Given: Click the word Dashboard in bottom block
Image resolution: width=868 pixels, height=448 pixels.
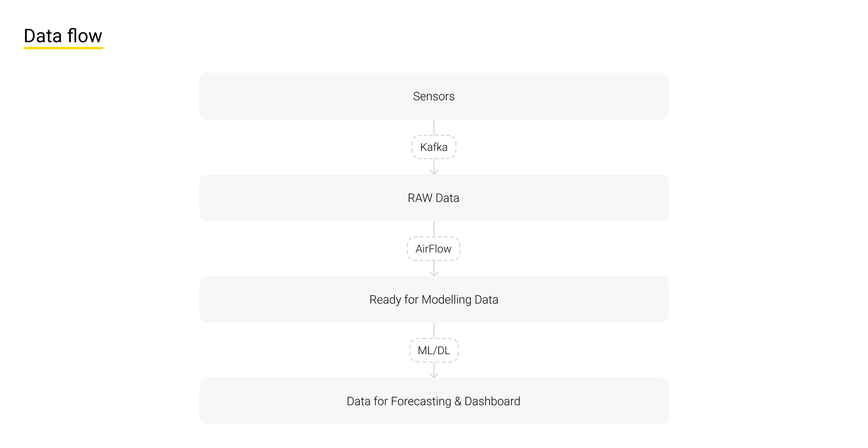Looking at the screenshot, I should coord(492,401).
